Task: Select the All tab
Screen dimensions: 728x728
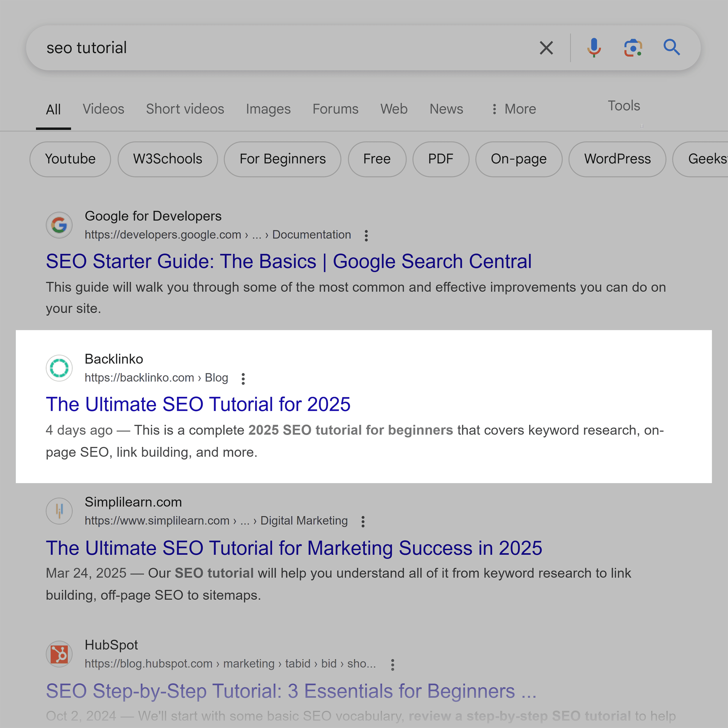Action: pos(53,109)
